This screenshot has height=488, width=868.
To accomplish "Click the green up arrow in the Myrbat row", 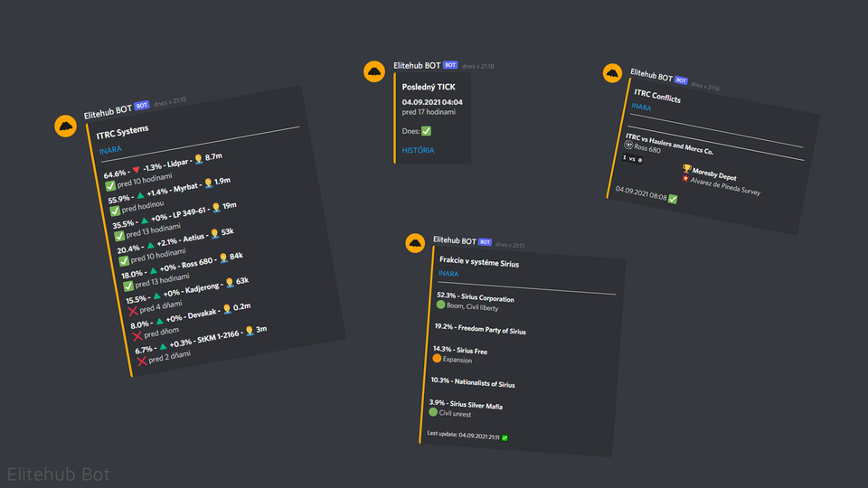I will coord(141,195).
